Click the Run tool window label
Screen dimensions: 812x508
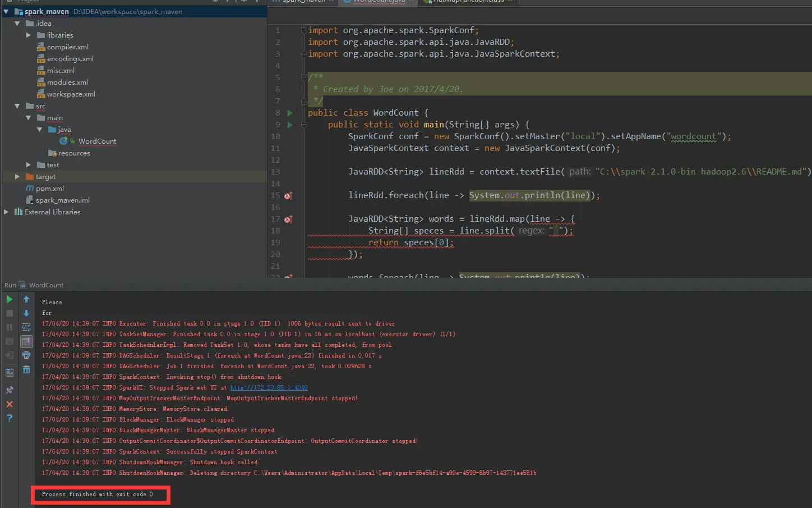point(10,285)
